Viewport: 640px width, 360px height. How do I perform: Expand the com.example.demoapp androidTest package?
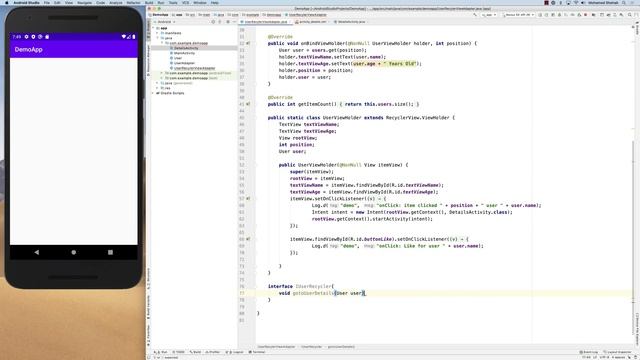[162, 73]
